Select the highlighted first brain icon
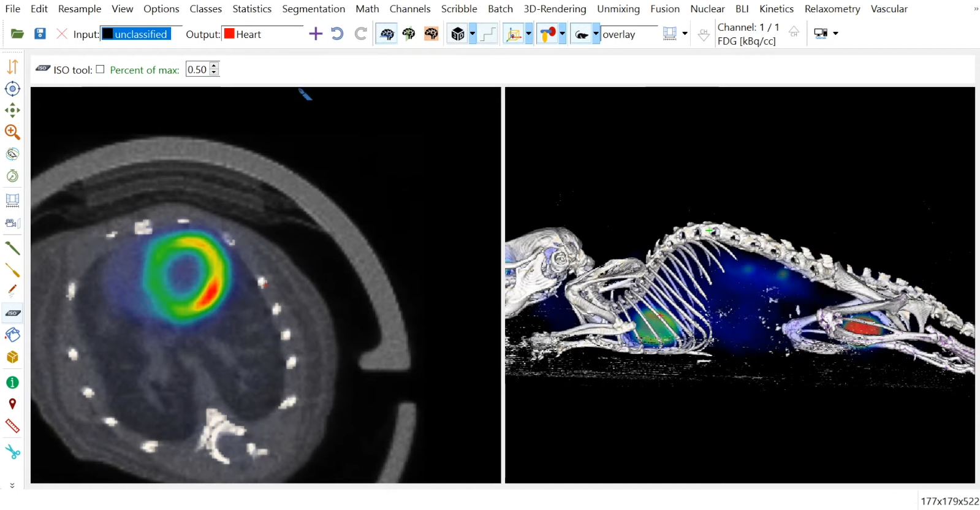 pos(387,34)
